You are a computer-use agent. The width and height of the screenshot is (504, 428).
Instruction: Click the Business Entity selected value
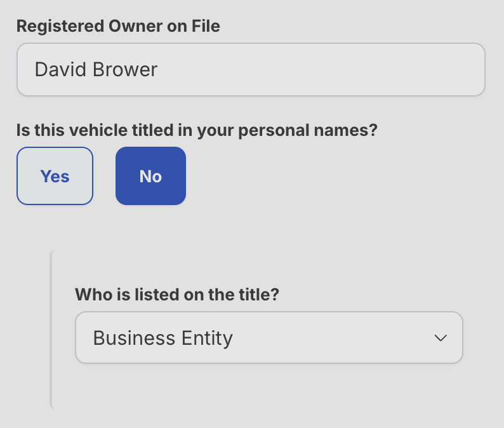point(163,338)
